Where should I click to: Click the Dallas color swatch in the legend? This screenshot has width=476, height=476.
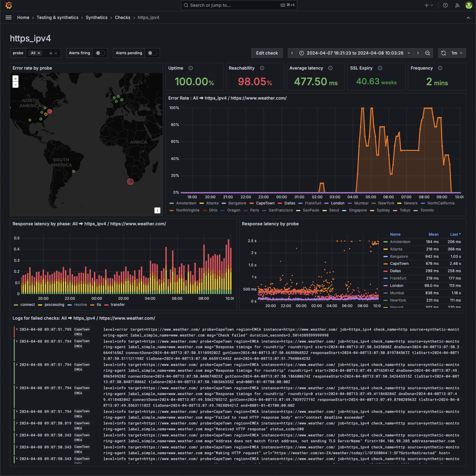(x=280, y=203)
